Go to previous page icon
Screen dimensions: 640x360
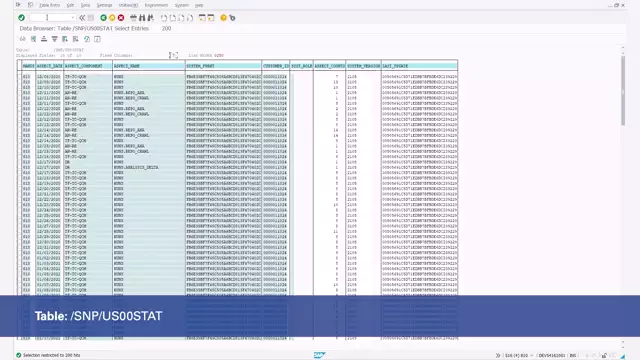(173, 18)
